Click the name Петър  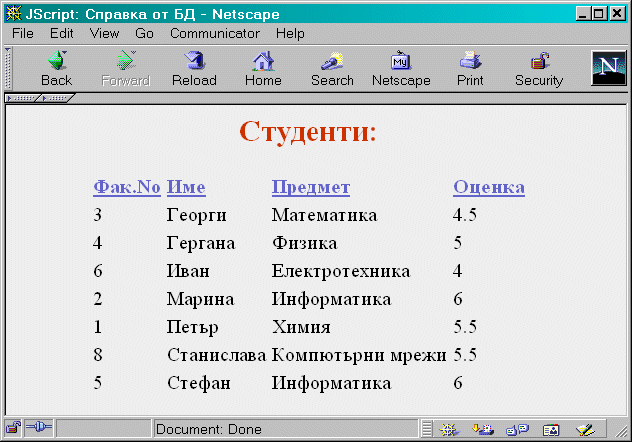point(193,327)
